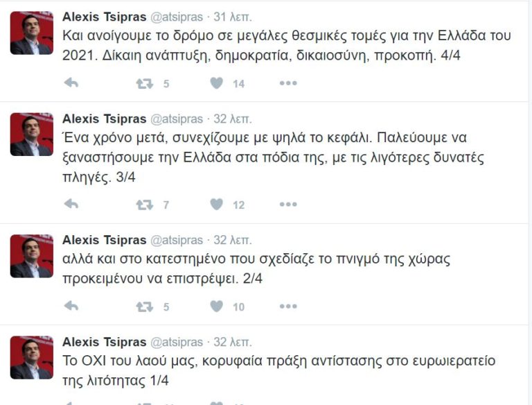
Task: Like the 3/4 tweet
Action: tap(217, 205)
